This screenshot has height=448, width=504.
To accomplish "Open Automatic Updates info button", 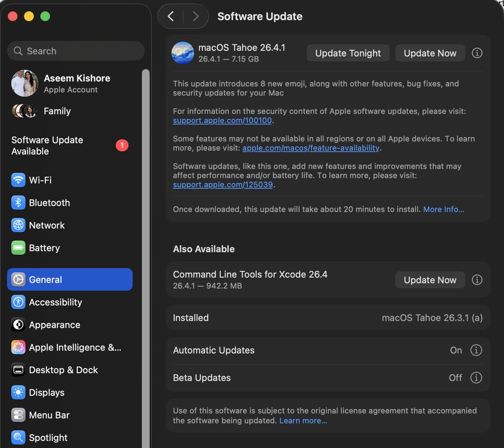I will pos(476,350).
